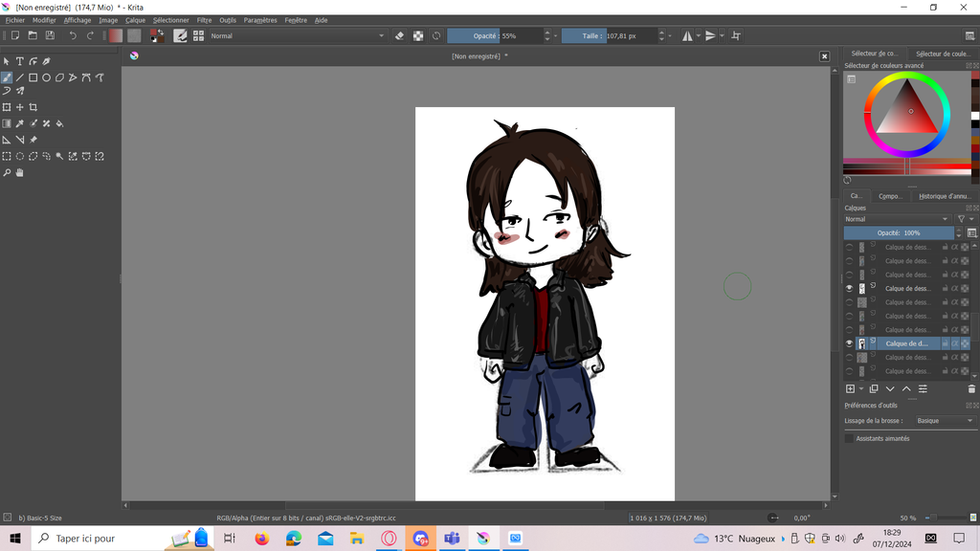This screenshot has width=980, height=551.
Task: Open the toolbar brush blending mode Normal dropdown
Action: click(x=297, y=36)
